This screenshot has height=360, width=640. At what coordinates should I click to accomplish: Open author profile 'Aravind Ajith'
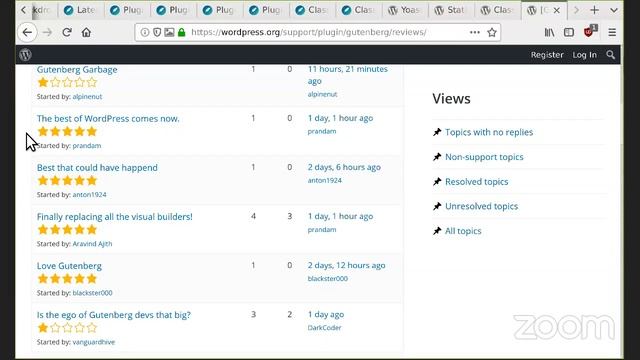(x=92, y=244)
